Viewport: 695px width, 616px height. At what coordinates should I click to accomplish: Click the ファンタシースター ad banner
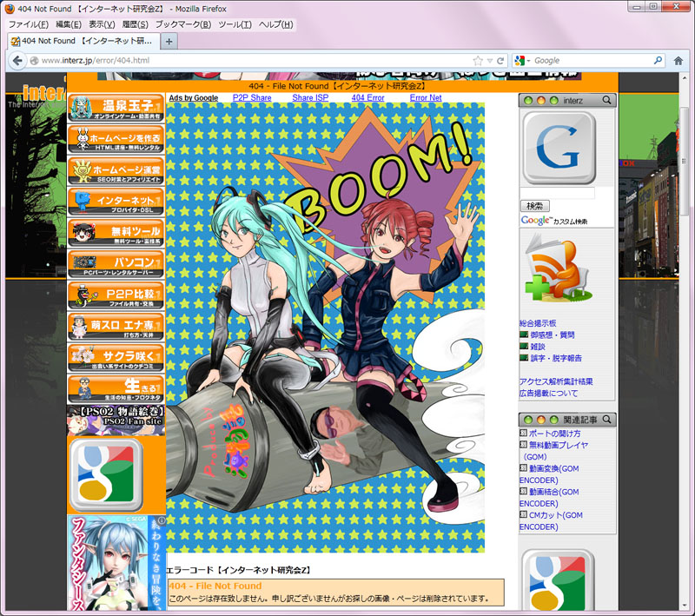tap(116, 563)
